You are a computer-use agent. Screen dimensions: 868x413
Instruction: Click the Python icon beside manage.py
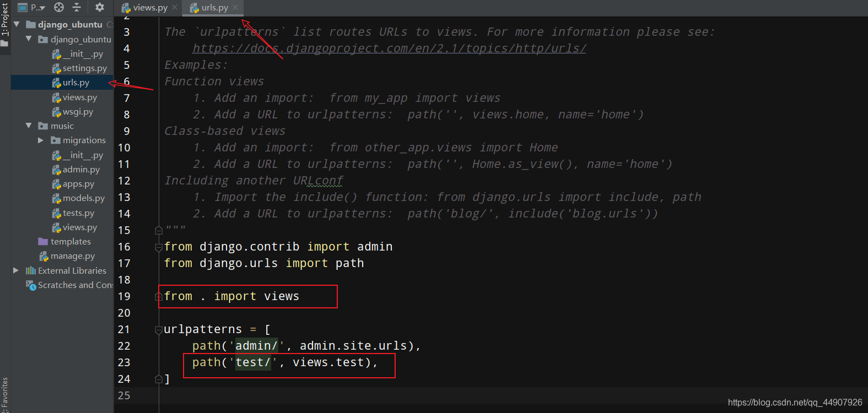click(x=44, y=256)
